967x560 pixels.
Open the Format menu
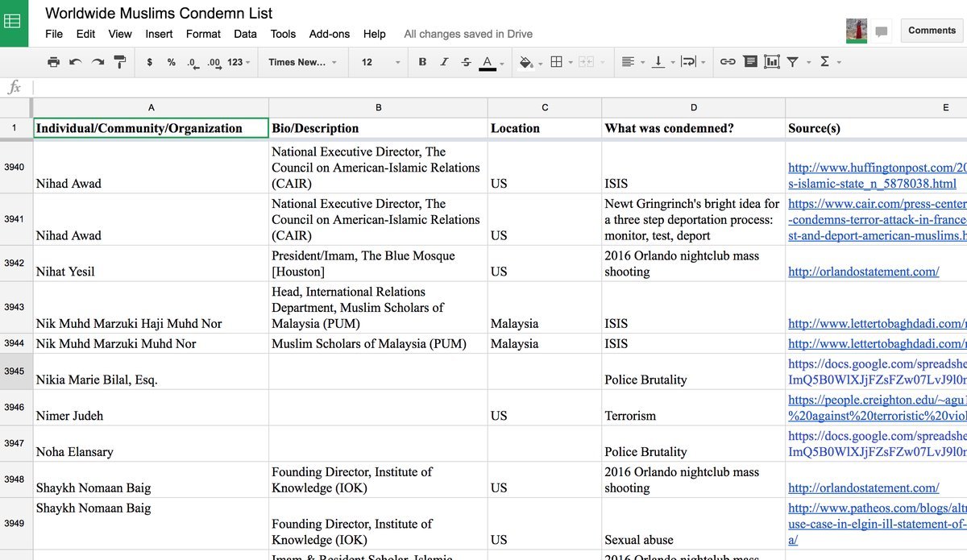(x=203, y=34)
